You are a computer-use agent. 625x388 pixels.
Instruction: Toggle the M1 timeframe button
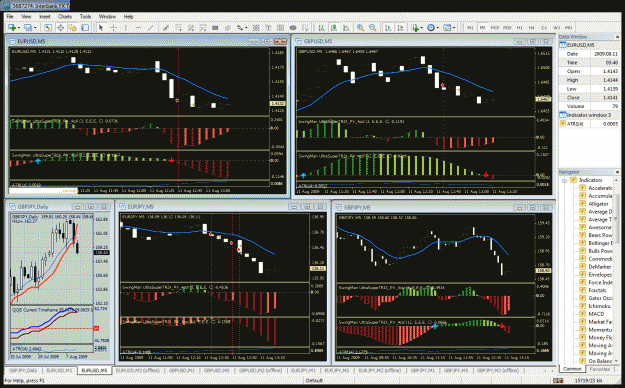470,28
